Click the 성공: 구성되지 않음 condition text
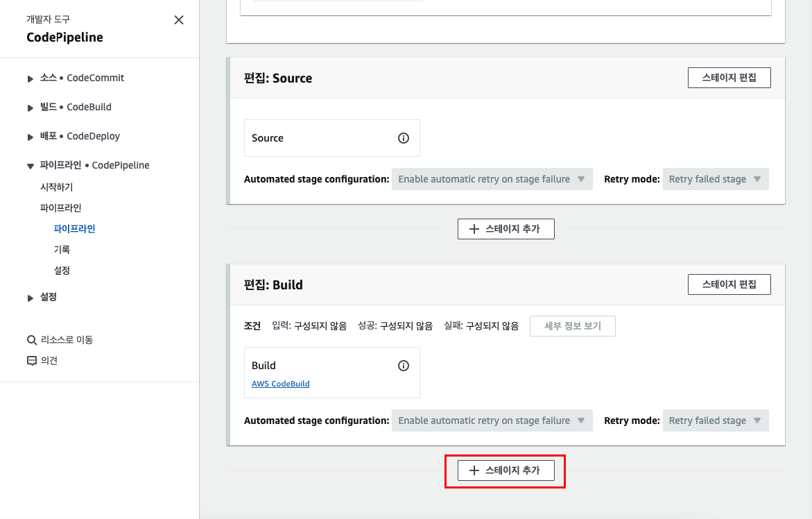812x519 pixels. tap(395, 326)
